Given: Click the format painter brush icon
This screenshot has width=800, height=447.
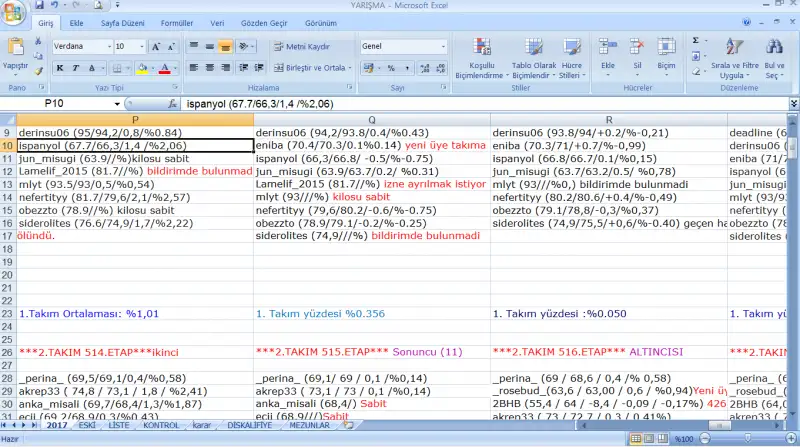Looking at the screenshot, I should coord(39,72).
